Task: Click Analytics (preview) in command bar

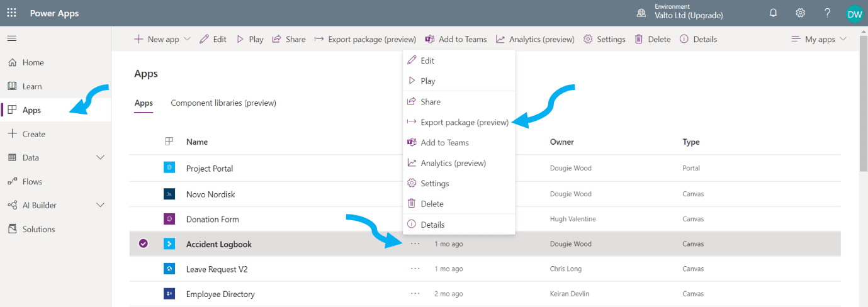Action: [x=535, y=39]
